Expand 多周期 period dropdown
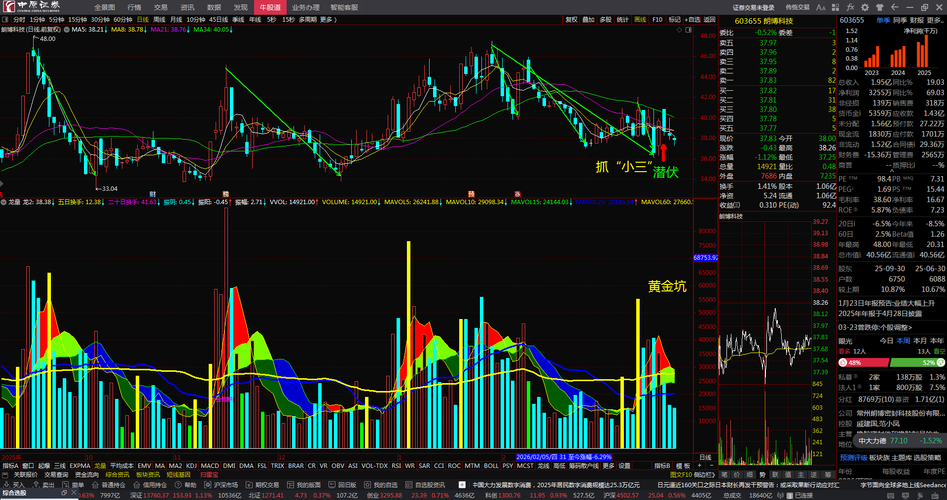The height and width of the screenshot is (500, 947). click(308, 19)
